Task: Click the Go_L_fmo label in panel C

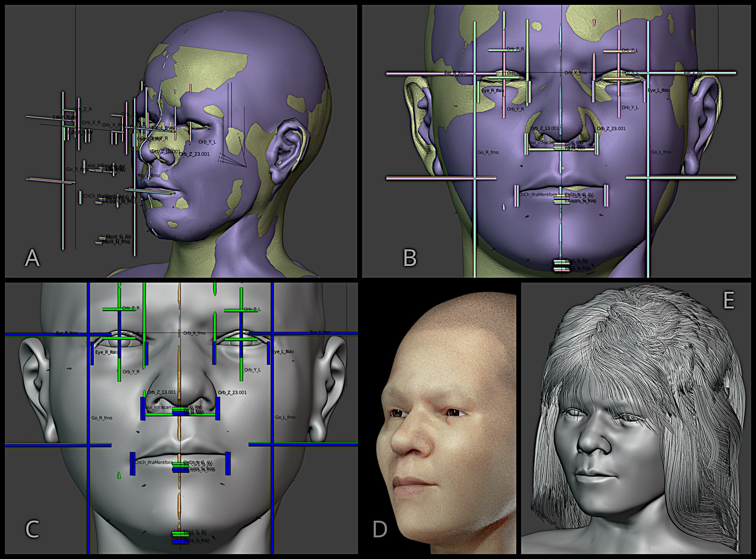Action: 285,417
